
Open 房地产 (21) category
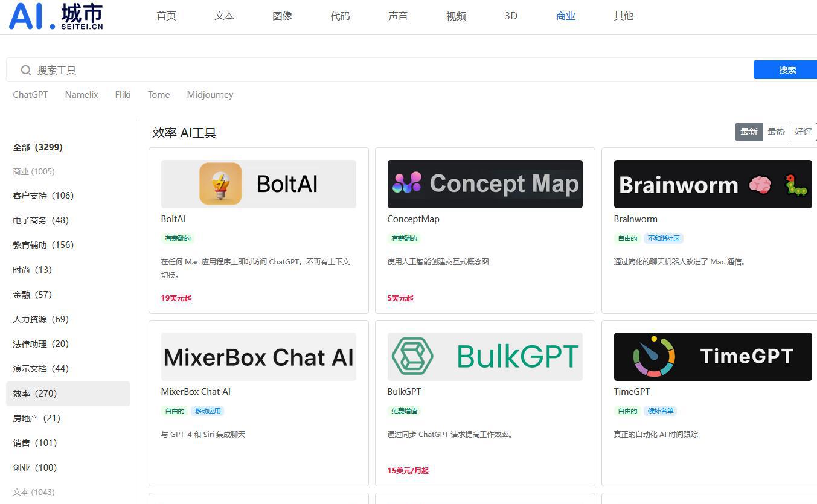pos(36,418)
